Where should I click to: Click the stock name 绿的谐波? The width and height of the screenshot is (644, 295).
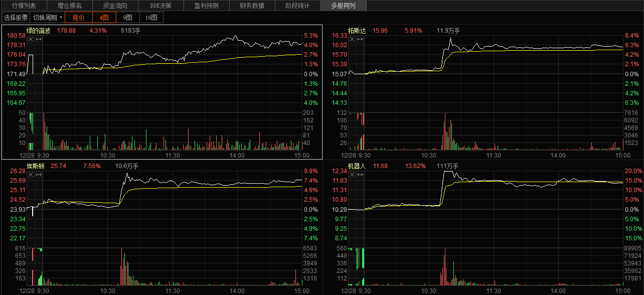[39, 31]
